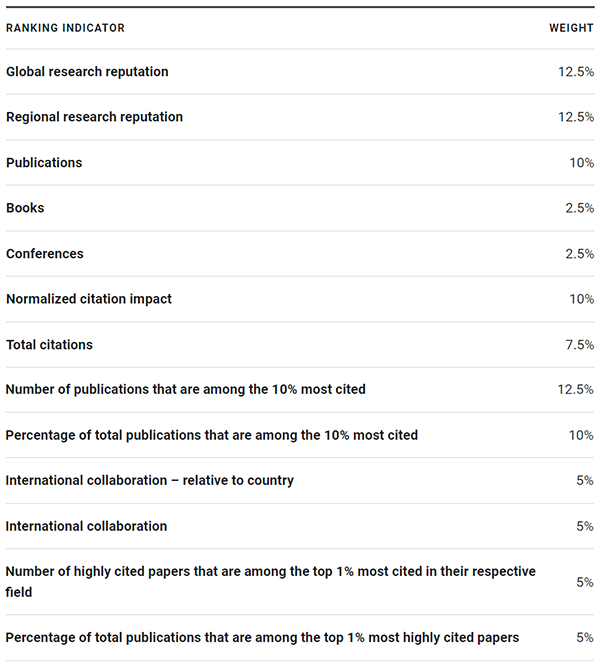Click the Books indicator label
This screenshot has height=667, width=600.
coord(25,208)
